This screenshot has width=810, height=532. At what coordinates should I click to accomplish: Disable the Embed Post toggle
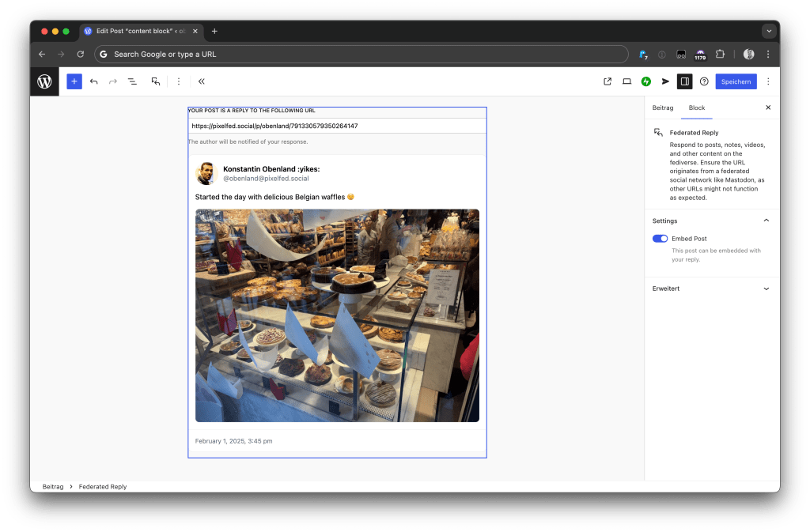point(660,238)
